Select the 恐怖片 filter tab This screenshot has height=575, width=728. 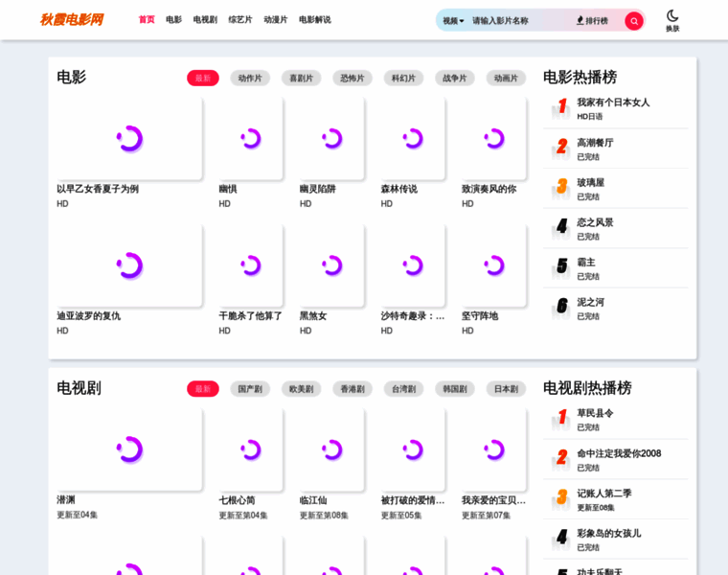click(x=353, y=78)
